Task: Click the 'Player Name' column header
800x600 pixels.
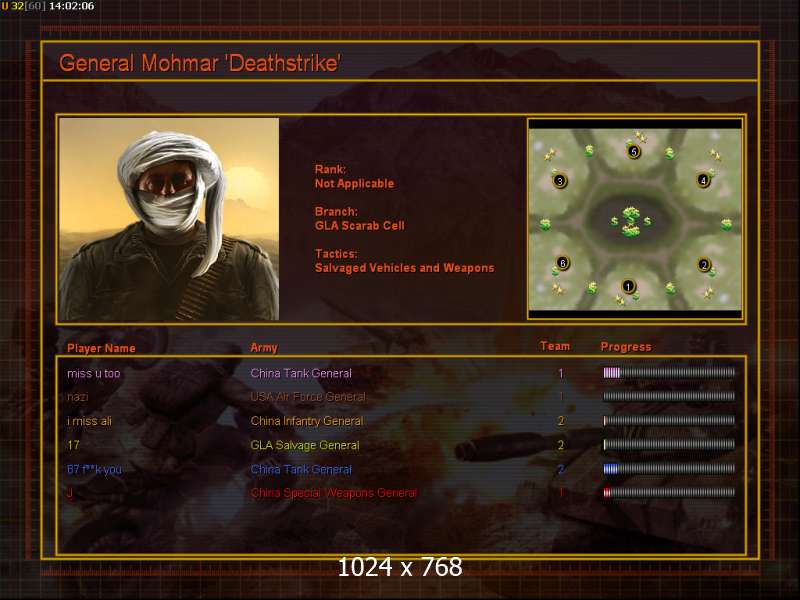Action: point(101,348)
